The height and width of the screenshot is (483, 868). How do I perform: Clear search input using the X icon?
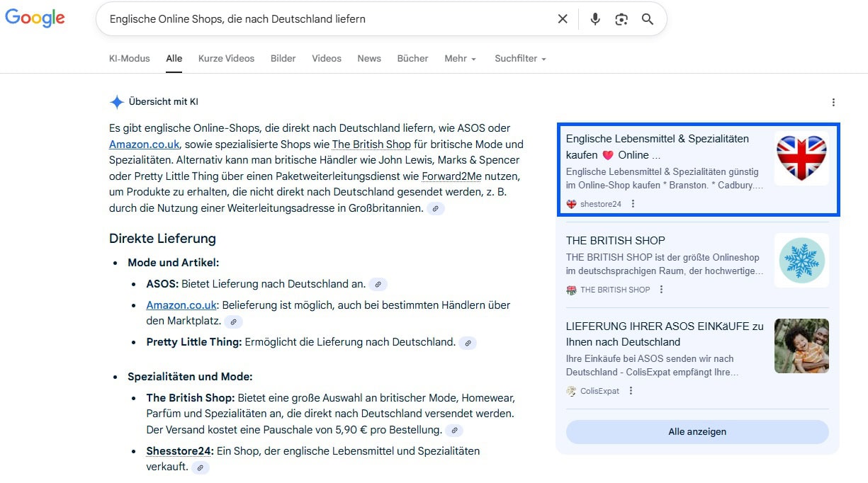[x=563, y=19]
